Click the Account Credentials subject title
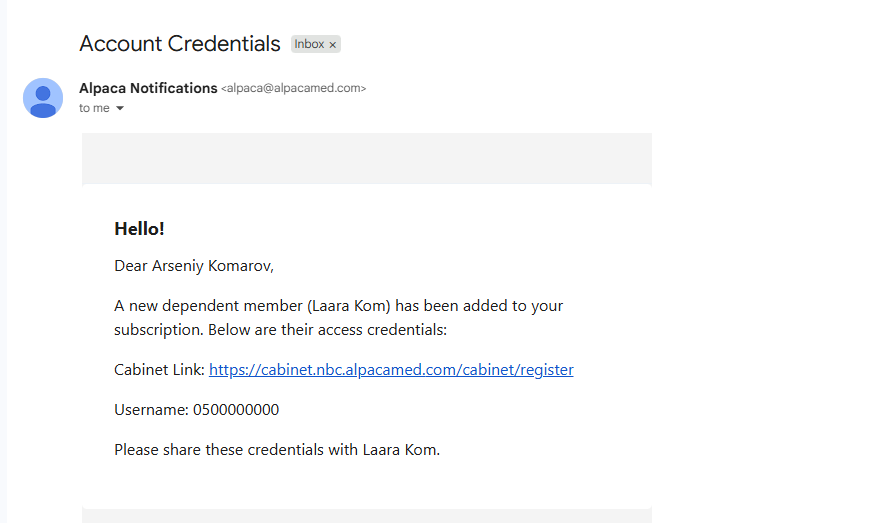The width and height of the screenshot is (889, 523). (180, 44)
